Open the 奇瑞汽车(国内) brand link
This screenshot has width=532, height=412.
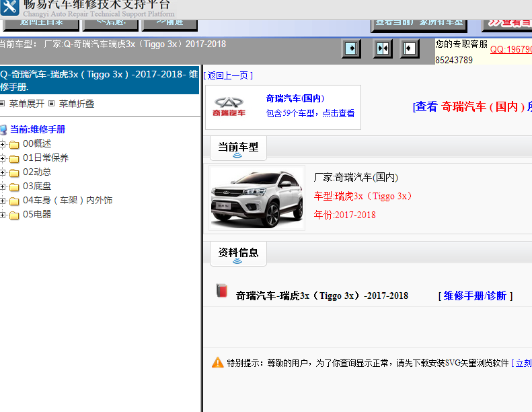tap(295, 98)
